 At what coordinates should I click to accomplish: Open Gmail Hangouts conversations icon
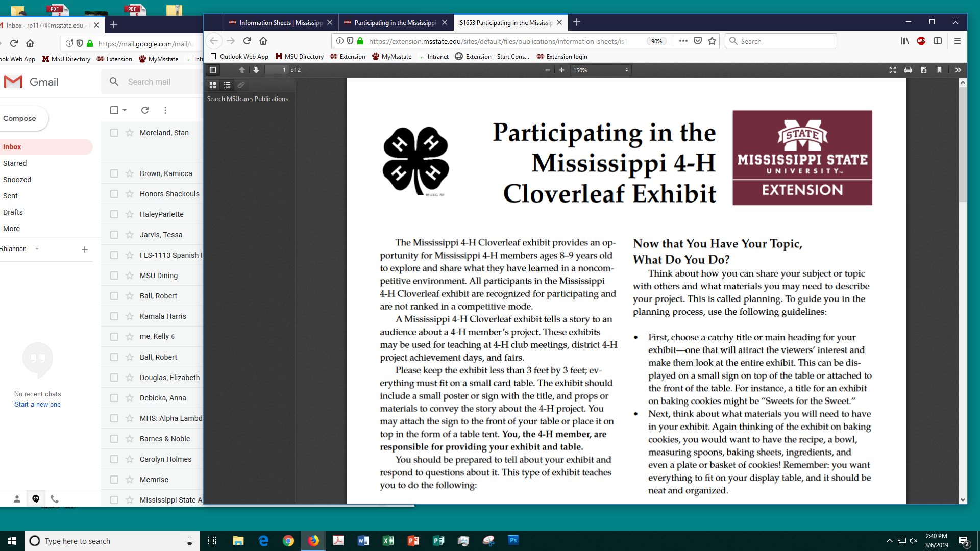click(x=36, y=499)
